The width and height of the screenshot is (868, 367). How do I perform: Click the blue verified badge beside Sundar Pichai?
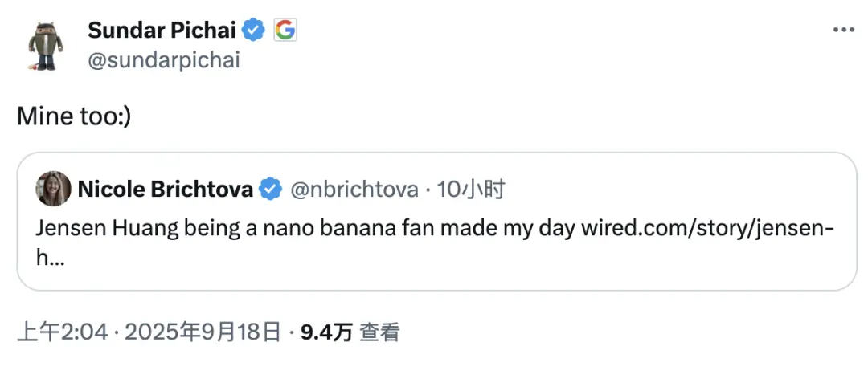(x=255, y=31)
